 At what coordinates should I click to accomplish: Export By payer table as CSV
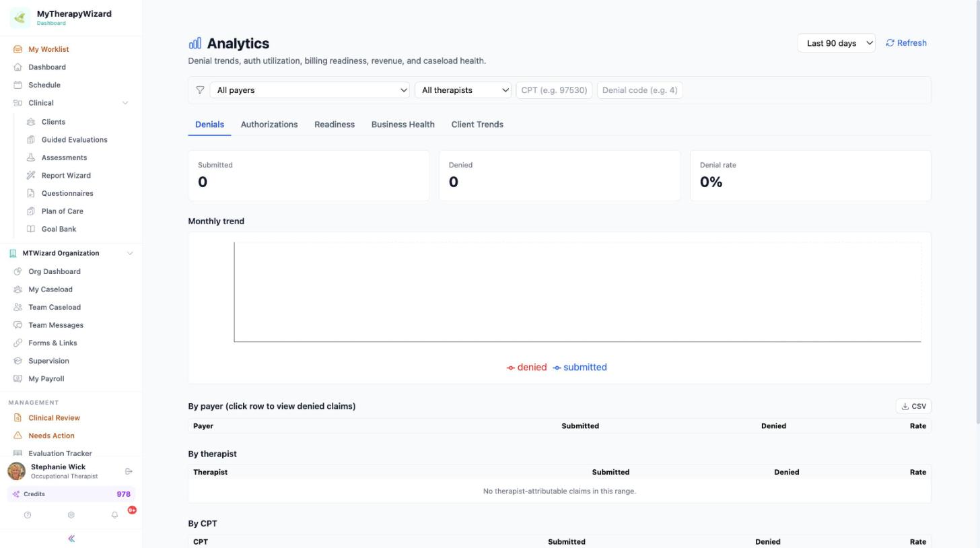913,406
